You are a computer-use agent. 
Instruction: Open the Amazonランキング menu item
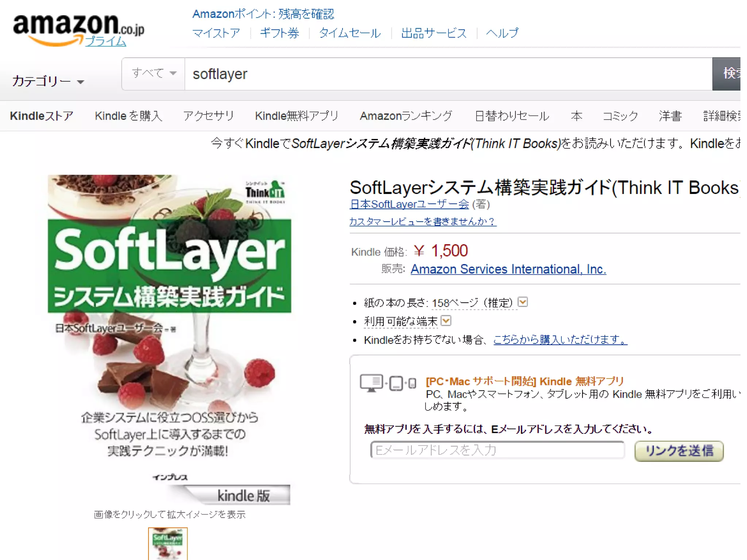406,116
